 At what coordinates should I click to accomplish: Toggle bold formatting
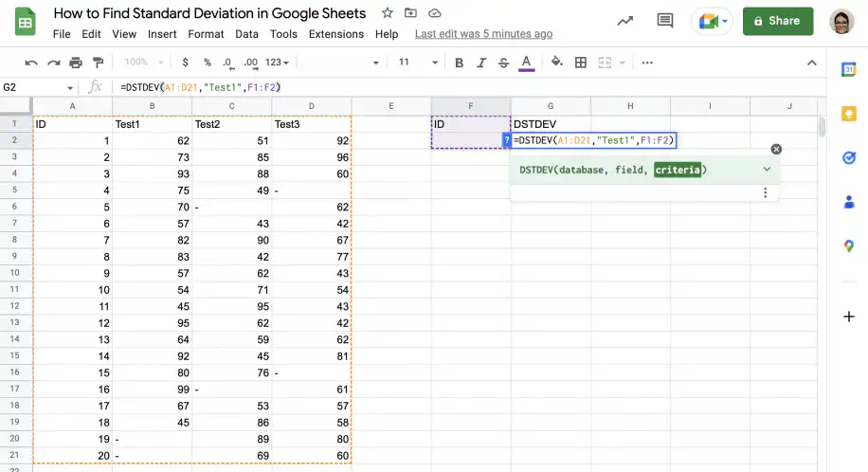(x=459, y=63)
